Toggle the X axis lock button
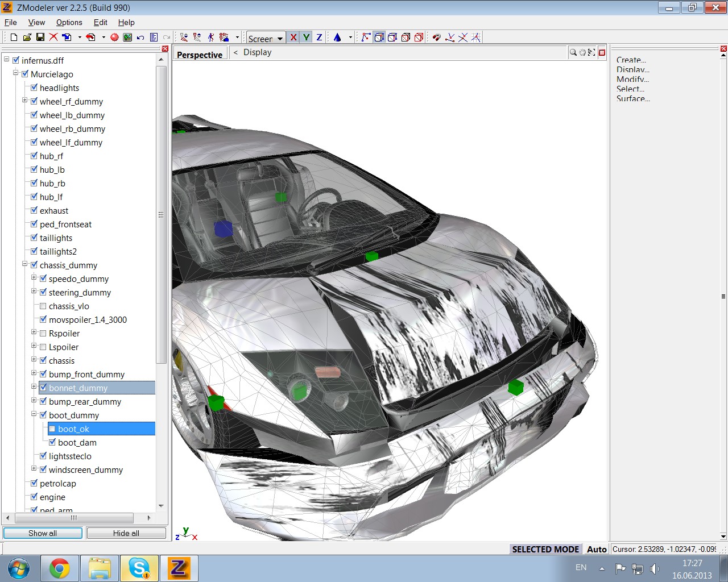Screen dimensions: 728x582 (x=293, y=38)
